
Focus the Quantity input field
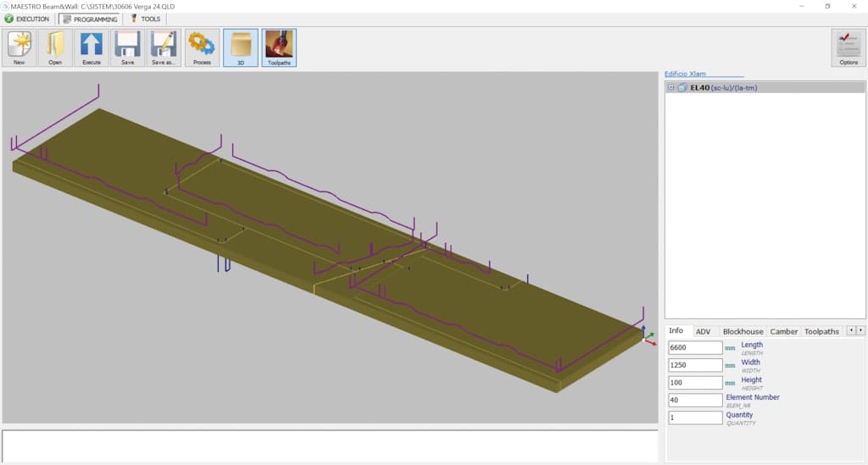[694, 418]
